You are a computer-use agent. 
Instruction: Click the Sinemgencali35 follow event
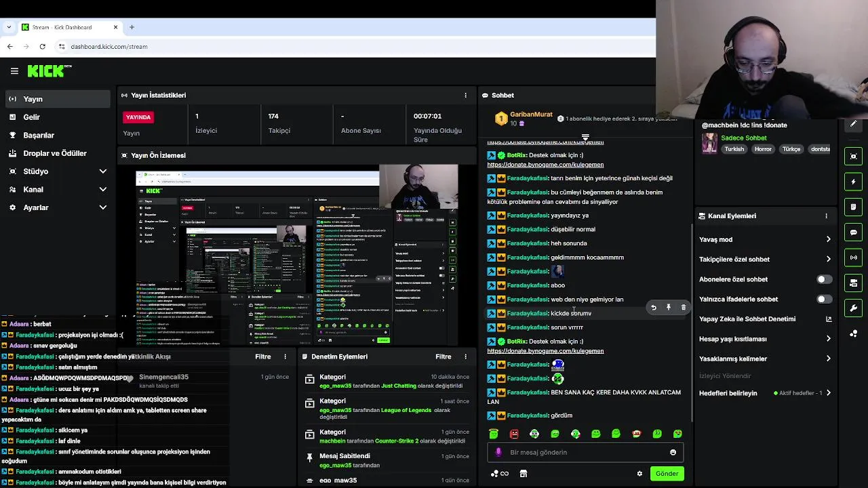(208, 381)
